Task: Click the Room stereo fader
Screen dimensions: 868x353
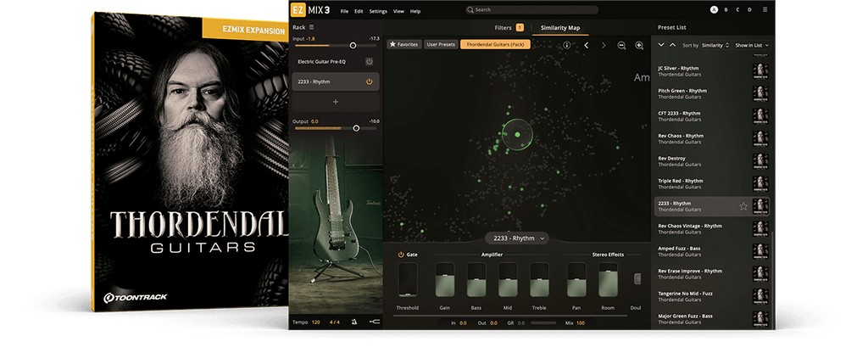Action: pyautogui.click(x=608, y=280)
